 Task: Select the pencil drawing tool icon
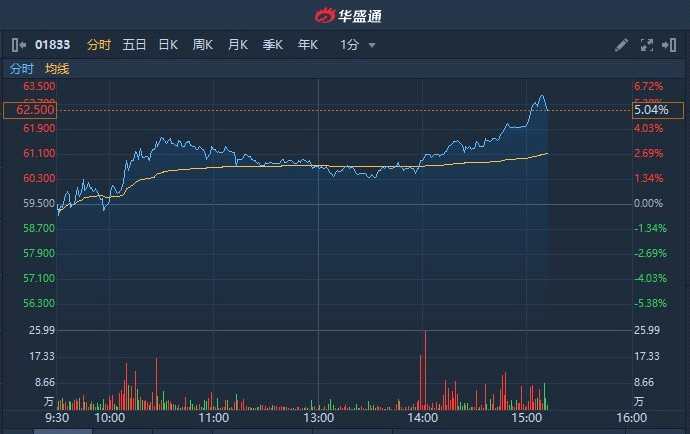(621, 45)
